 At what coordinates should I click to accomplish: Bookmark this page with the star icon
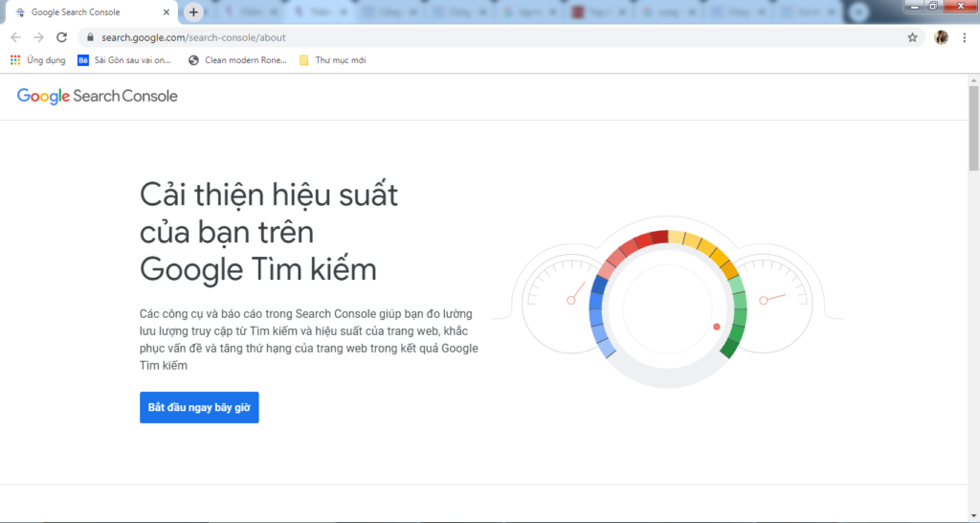point(912,37)
